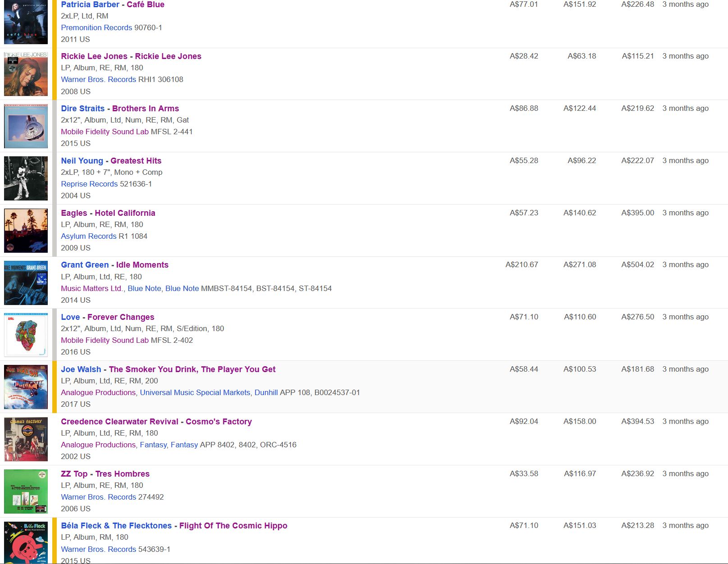Viewport: 728px width, 564px height.
Task: Open the Tres Hombres album artwork
Action: (26, 491)
